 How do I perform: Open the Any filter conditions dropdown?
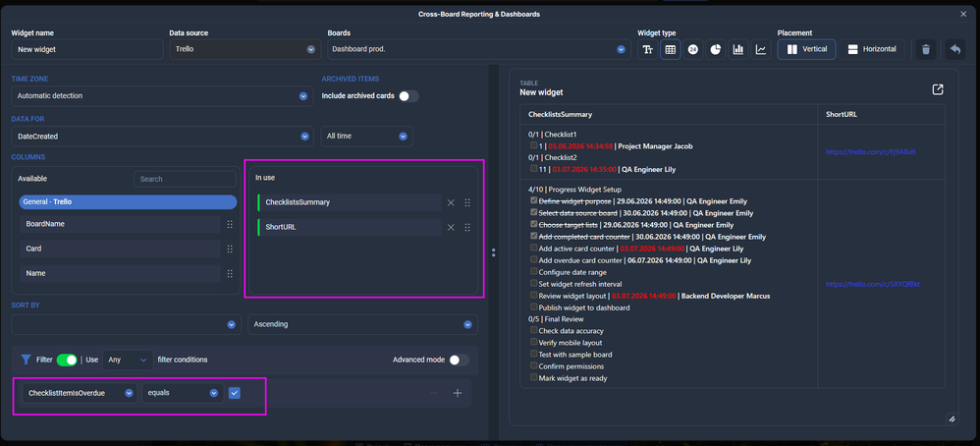click(128, 360)
